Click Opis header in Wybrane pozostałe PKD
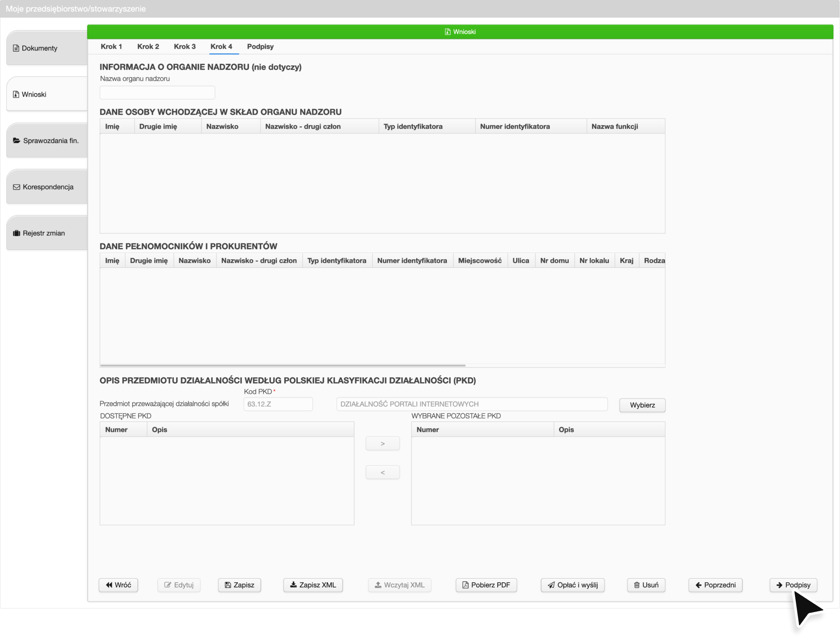The width and height of the screenshot is (840, 639). 609,429
